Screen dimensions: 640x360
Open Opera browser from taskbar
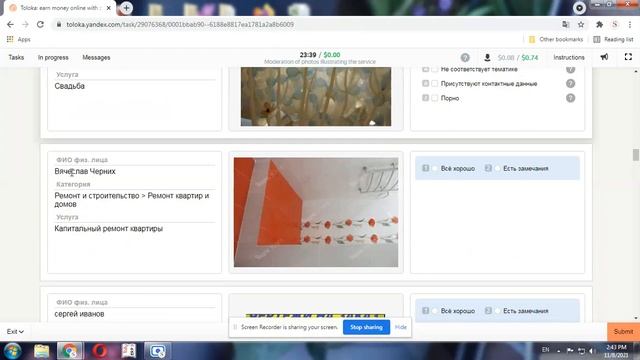click(x=100, y=351)
